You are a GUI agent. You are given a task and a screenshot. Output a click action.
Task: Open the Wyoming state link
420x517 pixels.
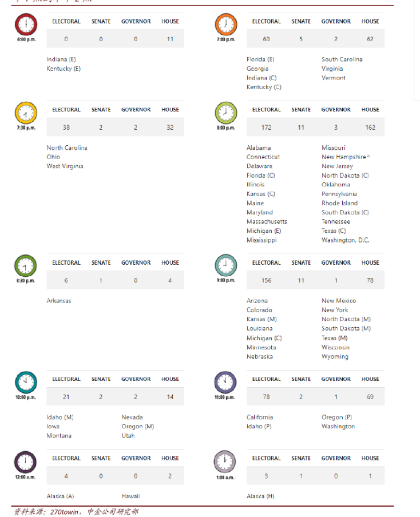tap(335, 356)
